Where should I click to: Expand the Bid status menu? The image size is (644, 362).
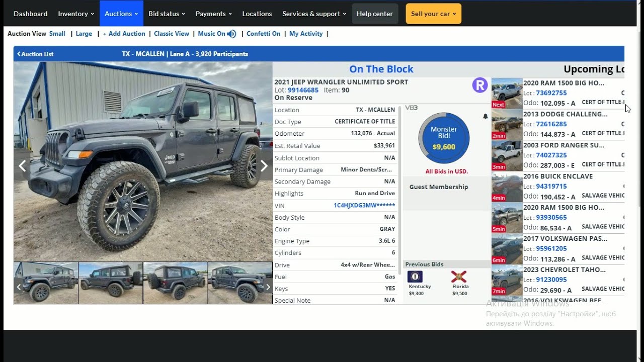tap(167, 14)
